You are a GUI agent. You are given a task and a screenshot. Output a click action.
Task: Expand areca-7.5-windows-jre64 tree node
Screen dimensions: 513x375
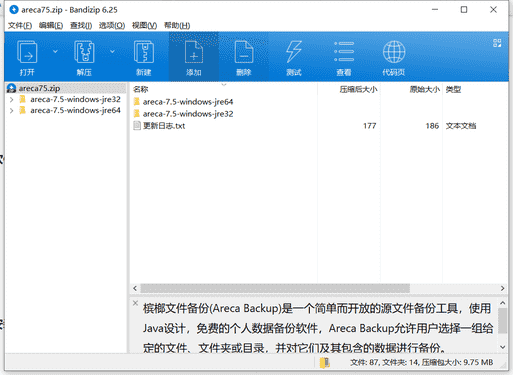click(11, 110)
